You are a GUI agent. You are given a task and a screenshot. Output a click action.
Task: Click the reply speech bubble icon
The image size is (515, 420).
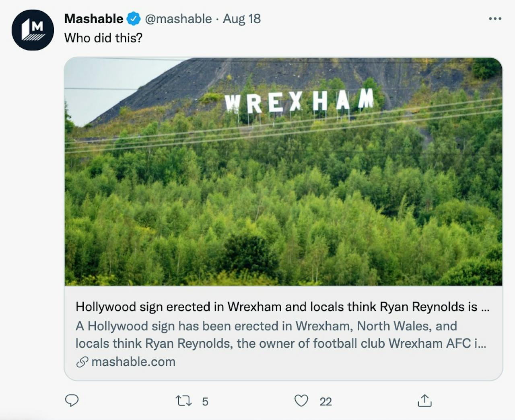(x=72, y=400)
